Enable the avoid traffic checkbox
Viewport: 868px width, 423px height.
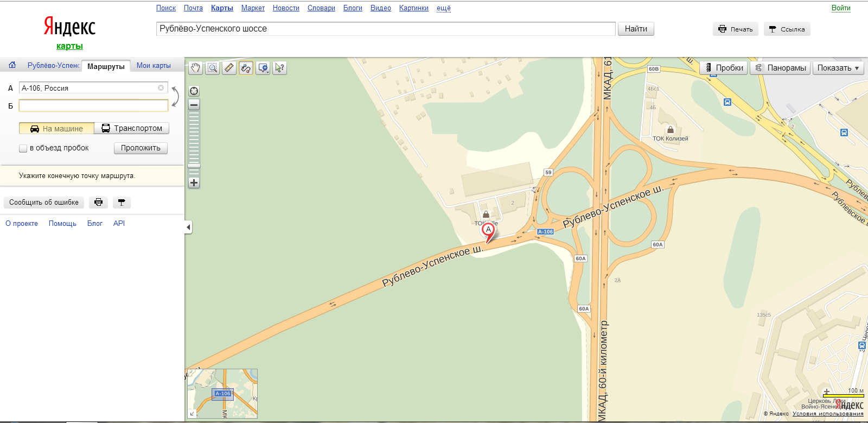(23, 148)
